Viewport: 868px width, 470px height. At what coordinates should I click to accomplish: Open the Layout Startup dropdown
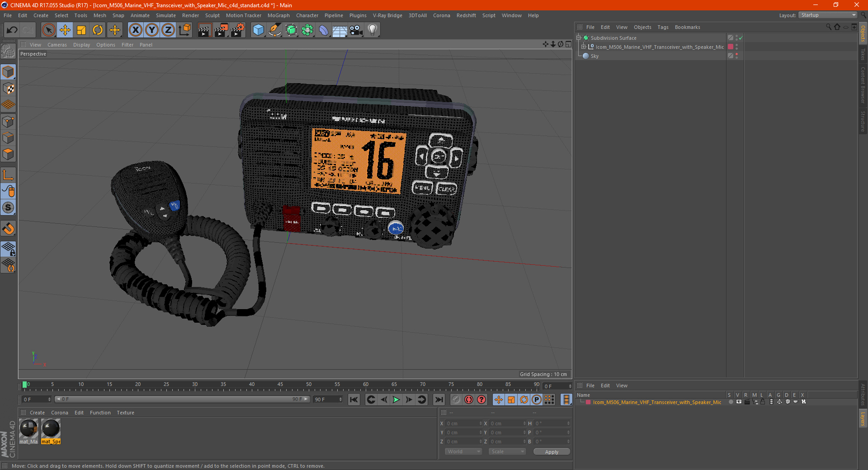click(828, 15)
